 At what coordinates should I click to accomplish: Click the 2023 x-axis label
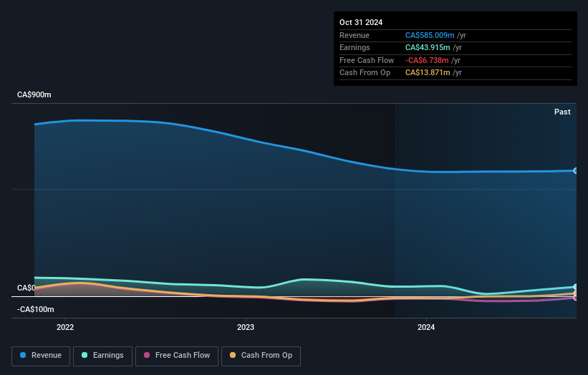pyautogui.click(x=246, y=327)
